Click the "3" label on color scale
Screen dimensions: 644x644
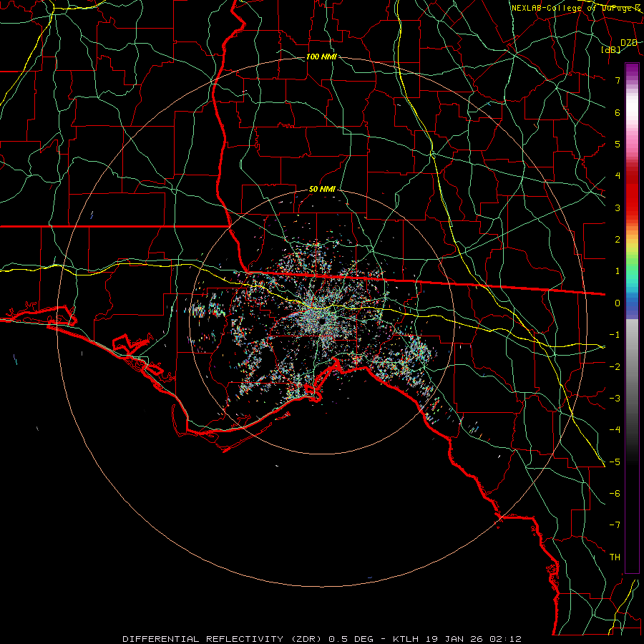coord(618,208)
